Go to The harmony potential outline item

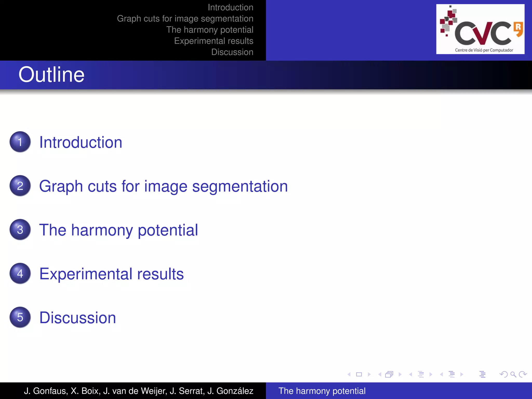[118, 230]
